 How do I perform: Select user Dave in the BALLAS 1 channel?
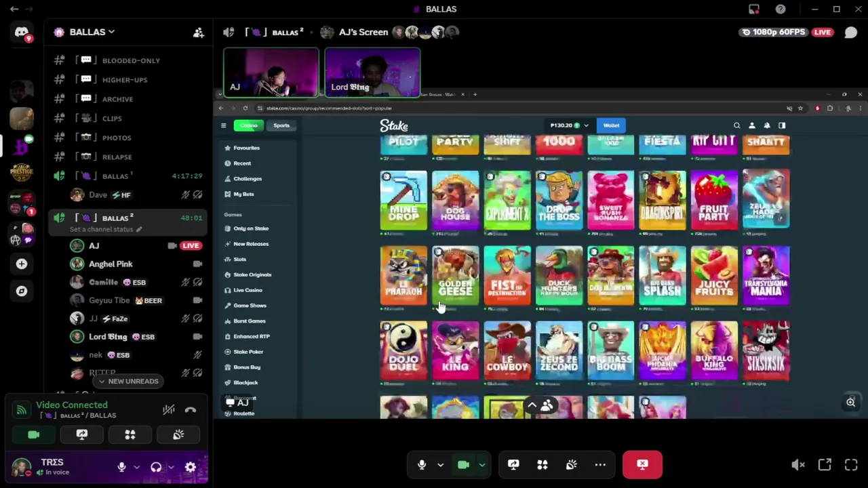pyautogui.click(x=98, y=195)
